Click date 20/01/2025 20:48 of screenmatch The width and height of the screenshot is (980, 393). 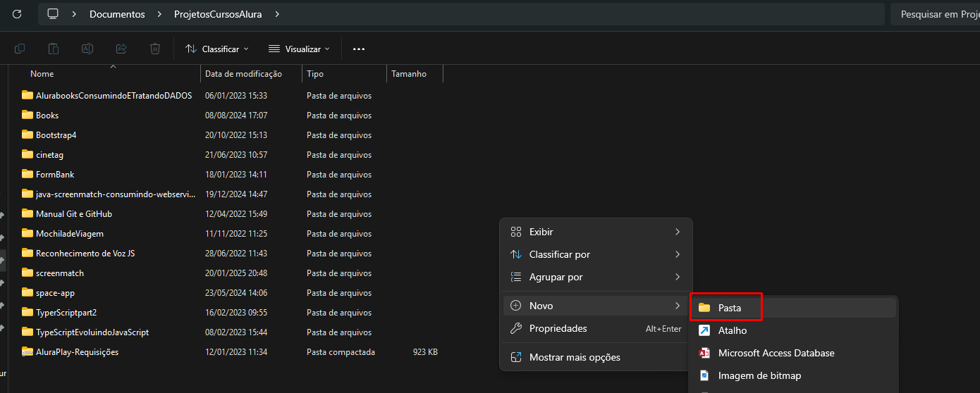point(236,273)
